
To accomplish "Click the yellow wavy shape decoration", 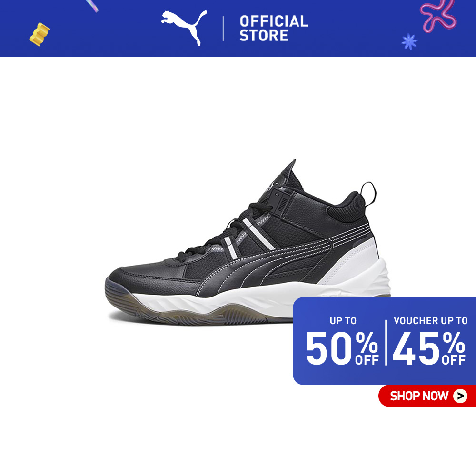I will (x=39, y=34).
